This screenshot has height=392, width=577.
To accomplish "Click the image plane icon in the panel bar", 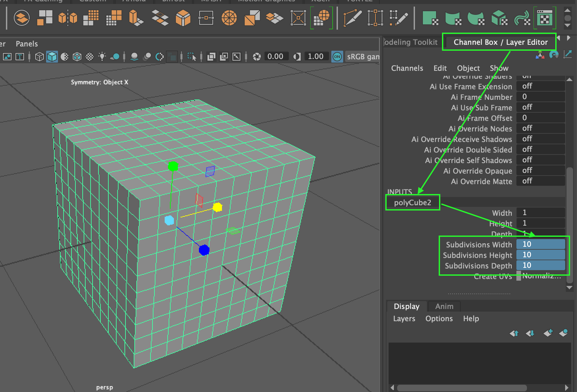I will tap(7, 57).
